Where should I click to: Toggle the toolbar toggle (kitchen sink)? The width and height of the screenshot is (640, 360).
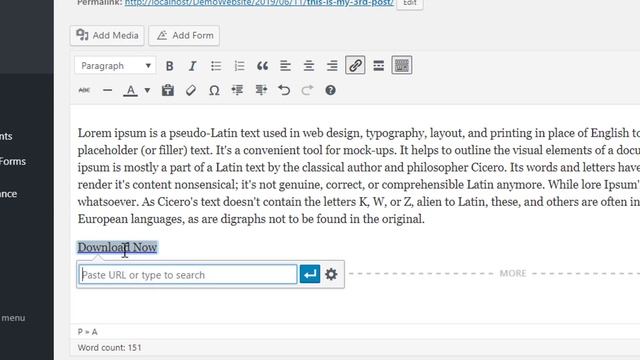(402, 66)
